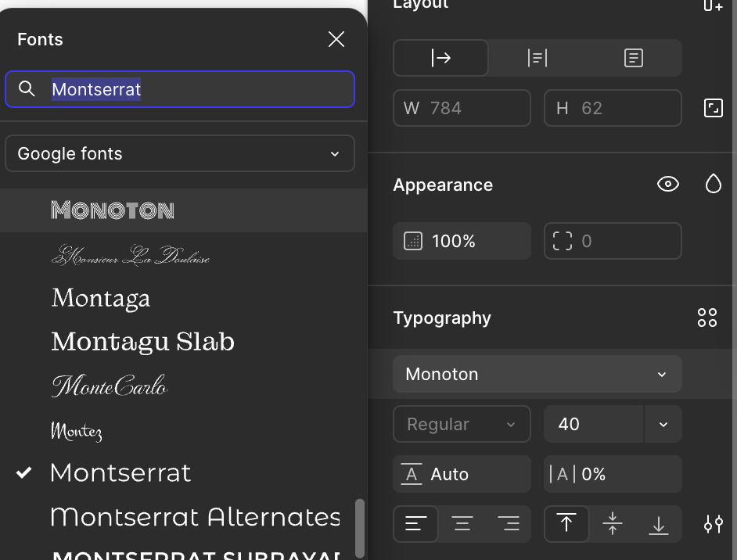Click the font size 40 field
This screenshot has height=560, width=737.
tap(594, 424)
